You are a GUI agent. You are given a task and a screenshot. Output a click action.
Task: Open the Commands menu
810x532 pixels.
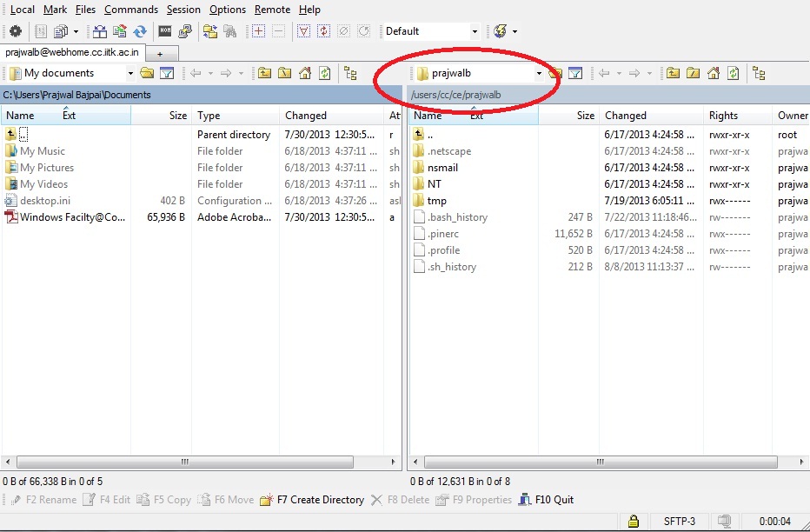(130, 10)
